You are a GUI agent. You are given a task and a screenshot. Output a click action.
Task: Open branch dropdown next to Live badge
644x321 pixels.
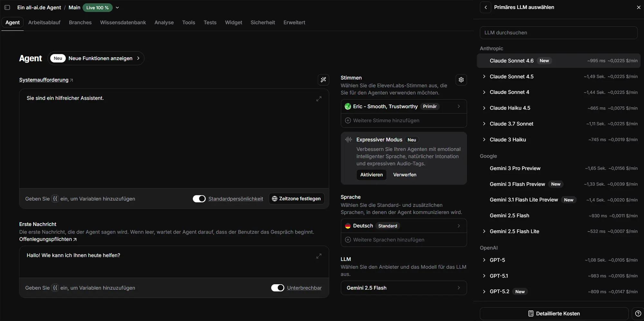point(117,8)
